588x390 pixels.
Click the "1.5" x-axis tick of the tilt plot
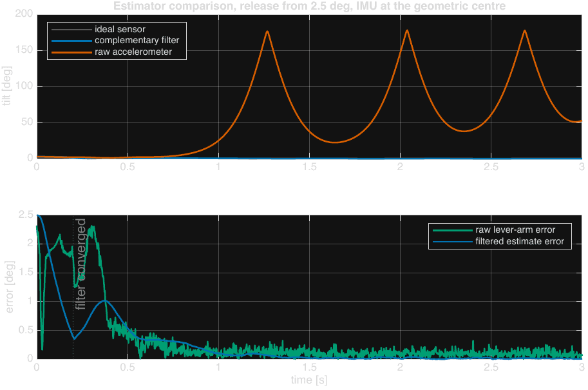point(309,167)
